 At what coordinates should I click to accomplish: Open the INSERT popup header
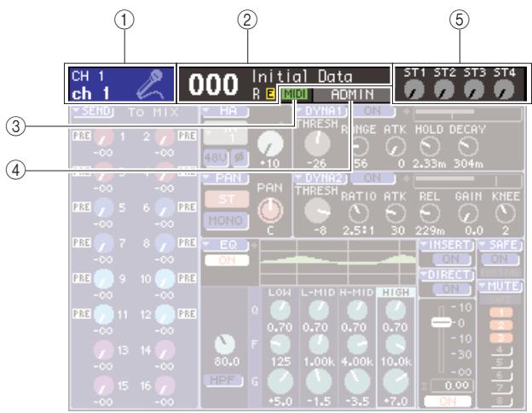447,245
